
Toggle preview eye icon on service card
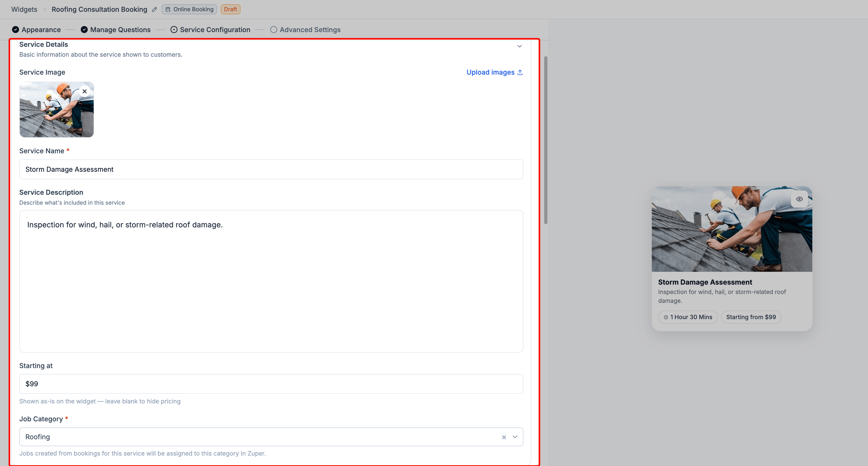799,199
